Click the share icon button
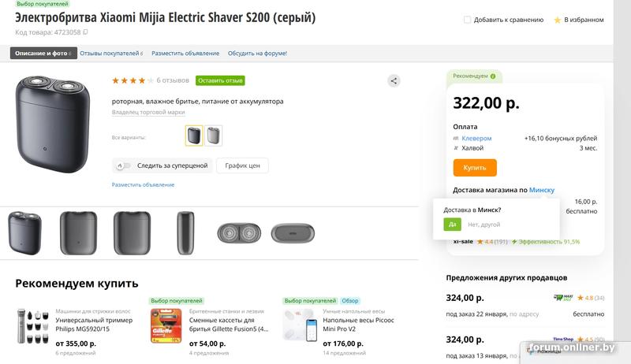The image size is (631, 364). (x=394, y=80)
